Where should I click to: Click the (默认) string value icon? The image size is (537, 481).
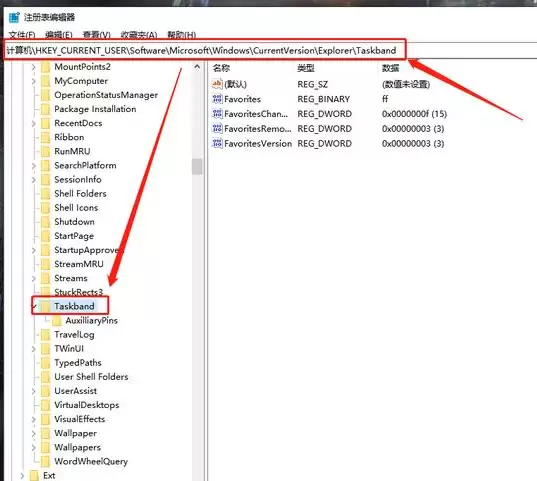[217, 84]
